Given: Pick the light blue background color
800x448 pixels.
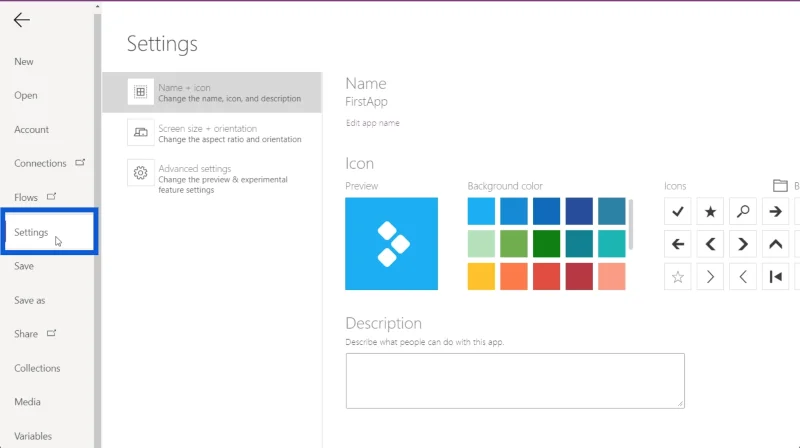Looking at the screenshot, I should [x=481, y=211].
